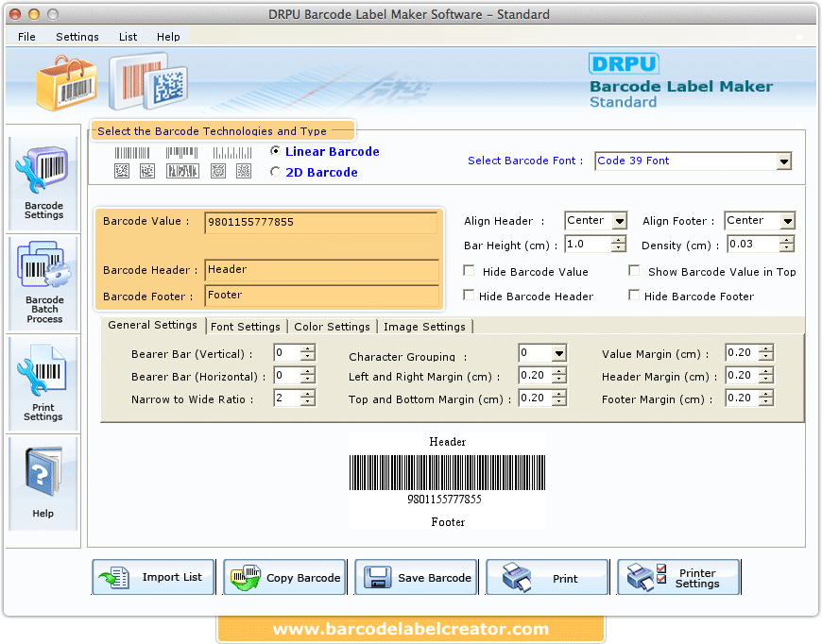Select the 2D Barcode radio button
This screenshot has width=822, height=644.
point(275,171)
